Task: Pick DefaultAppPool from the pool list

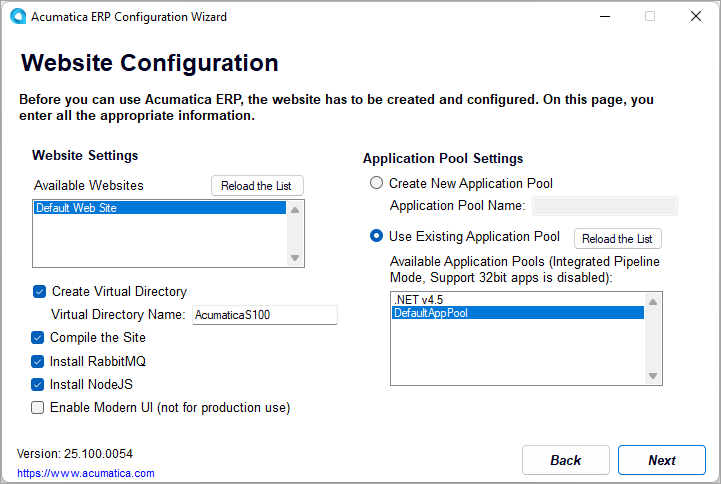Action: tap(517, 312)
